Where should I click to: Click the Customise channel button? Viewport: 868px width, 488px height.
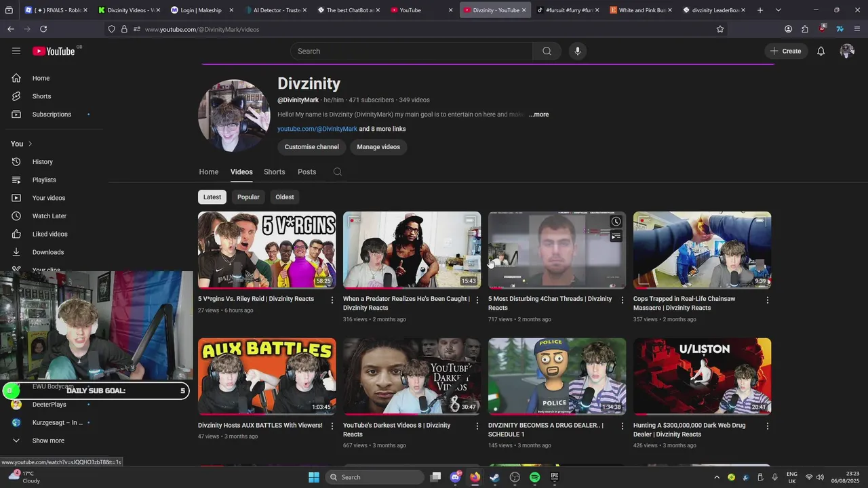click(x=311, y=147)
